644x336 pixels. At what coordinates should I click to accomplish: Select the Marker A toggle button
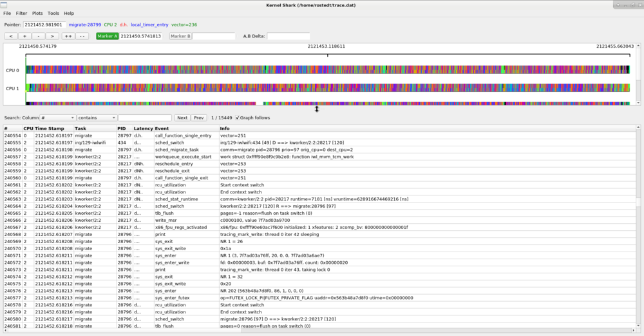pyautogui.click(x=107, y=36)
